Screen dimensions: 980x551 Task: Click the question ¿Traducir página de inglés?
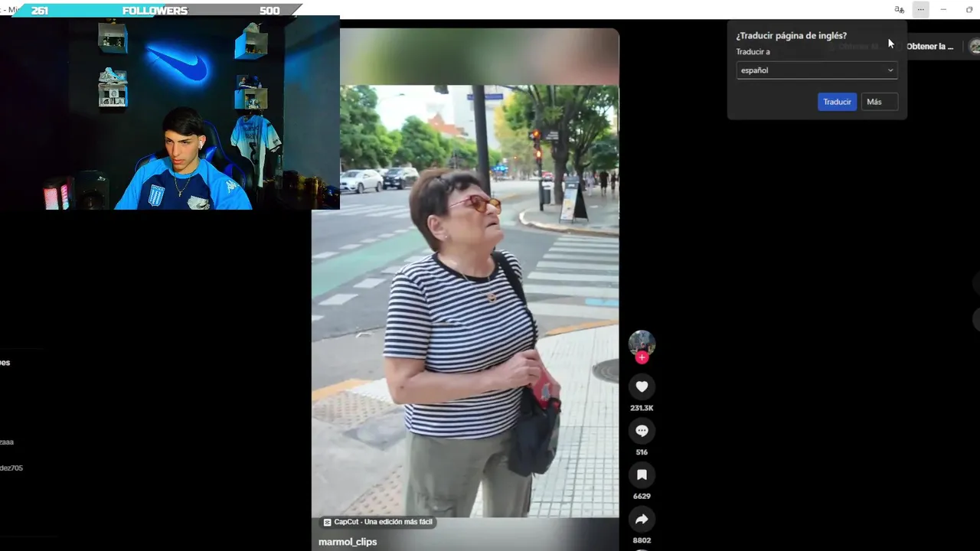791,36
